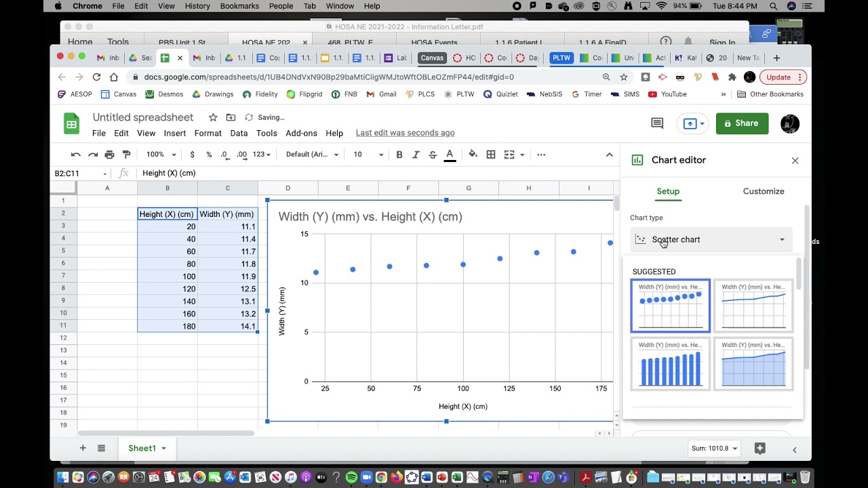Open the Format menu
868x488 pixels.
tap(208, 133)
